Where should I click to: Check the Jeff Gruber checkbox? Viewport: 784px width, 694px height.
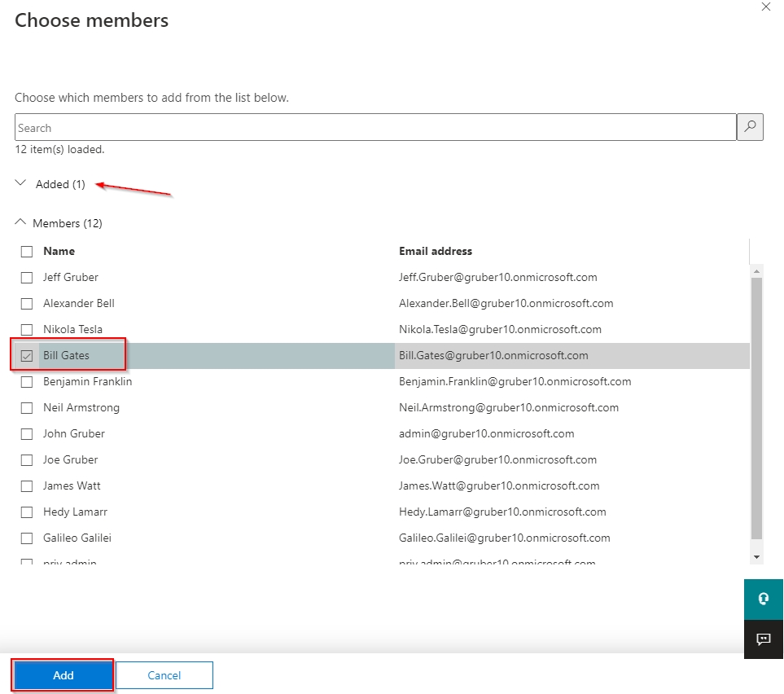coord(27,278)
